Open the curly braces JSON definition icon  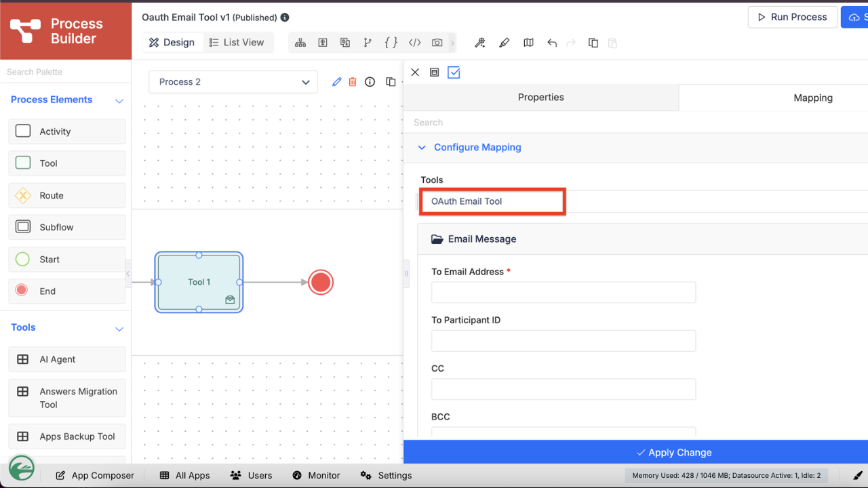(391, 43)
